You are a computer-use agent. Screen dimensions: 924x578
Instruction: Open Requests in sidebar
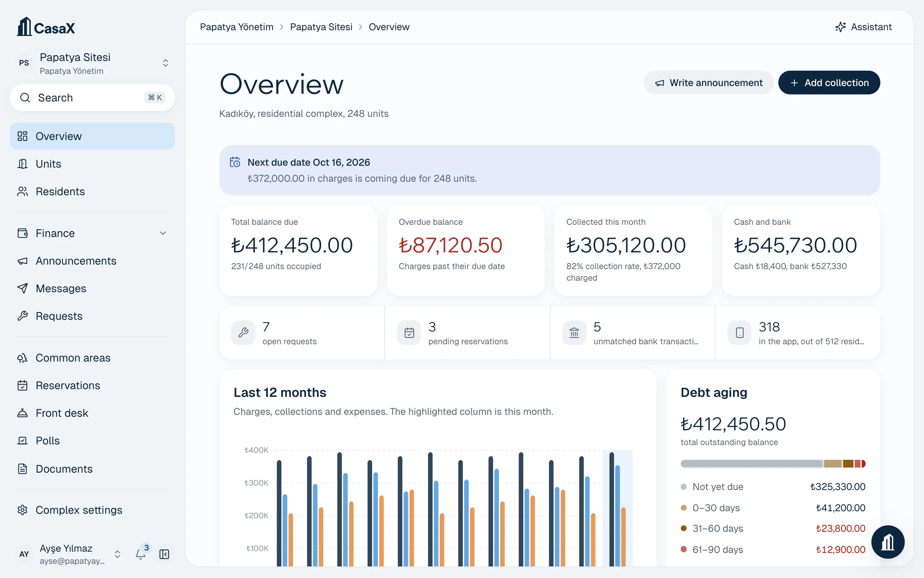pyautogui.click(x=92, y=316)
